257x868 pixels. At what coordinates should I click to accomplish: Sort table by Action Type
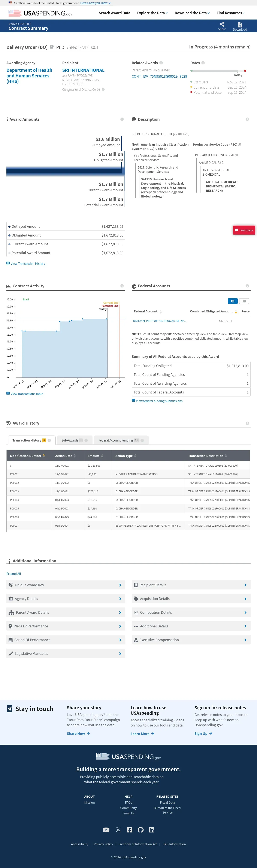click(135, 456)
